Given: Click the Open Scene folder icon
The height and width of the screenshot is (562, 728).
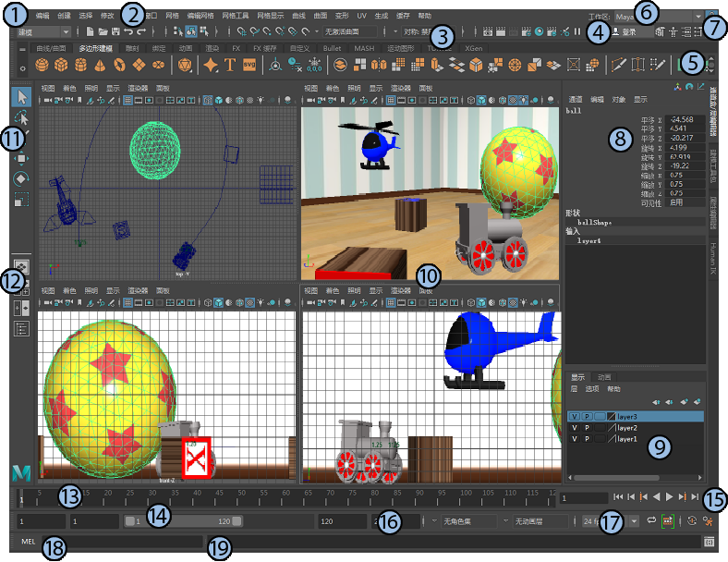Looking at the screenshot, I should tap(103, 31).
